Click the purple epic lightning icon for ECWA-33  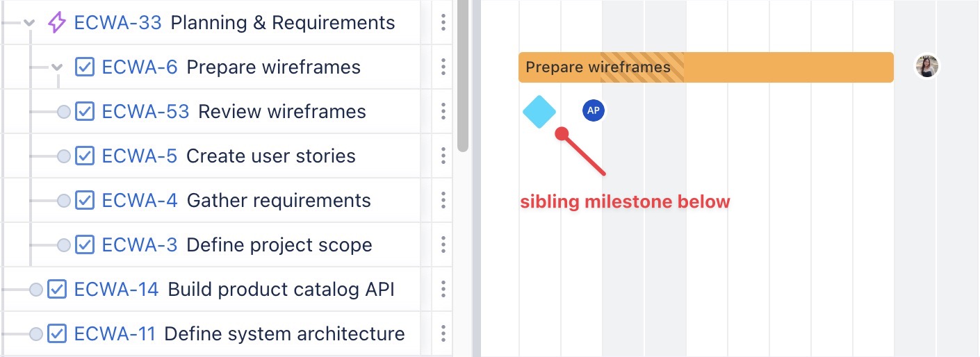(x=57, y=23)
